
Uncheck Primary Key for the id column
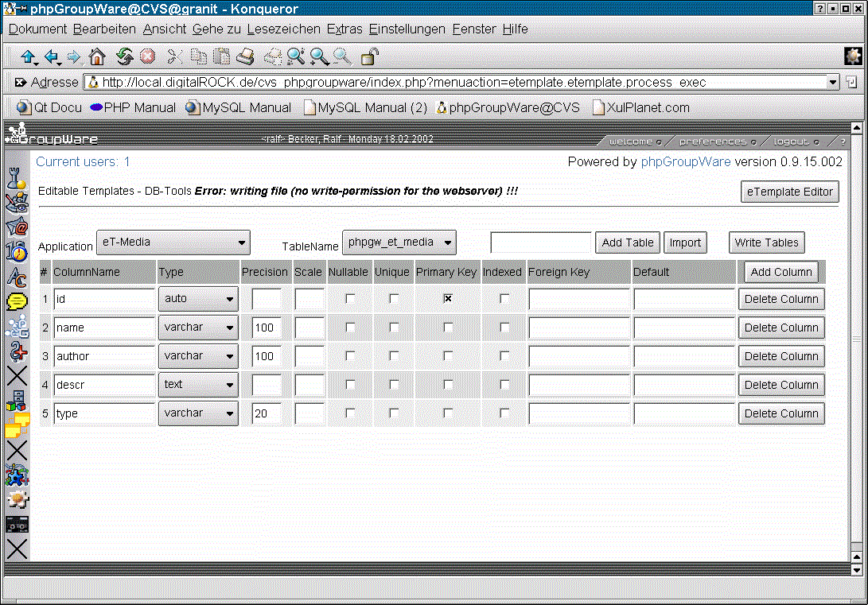448,299
